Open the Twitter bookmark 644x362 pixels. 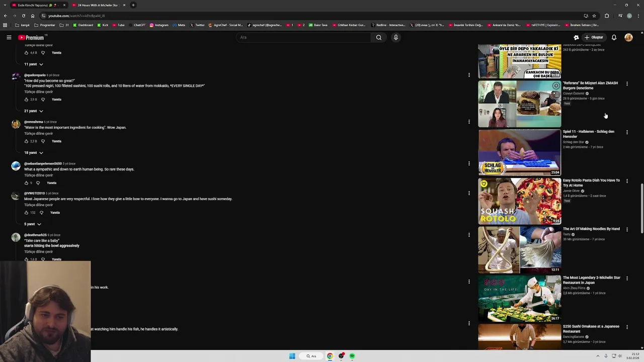click(x=197, y=25)
